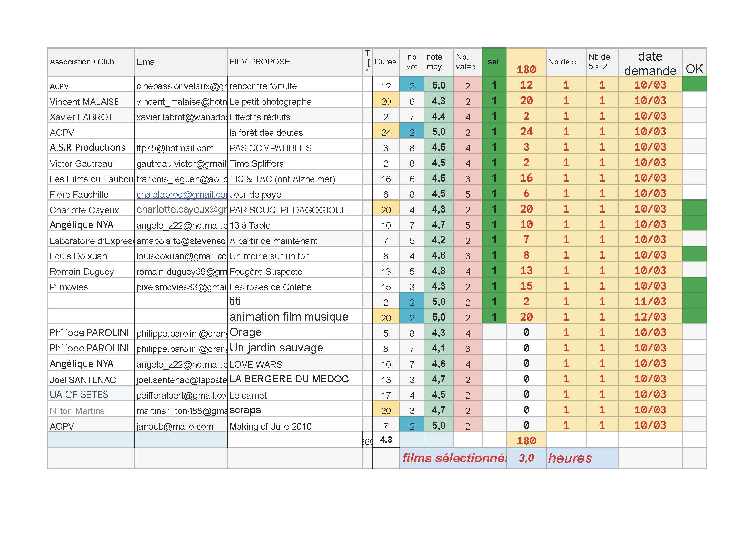756x534 pixels.
Task: Select the 'films sélectionnés' label cell
Action: click(x=453, y=458)
